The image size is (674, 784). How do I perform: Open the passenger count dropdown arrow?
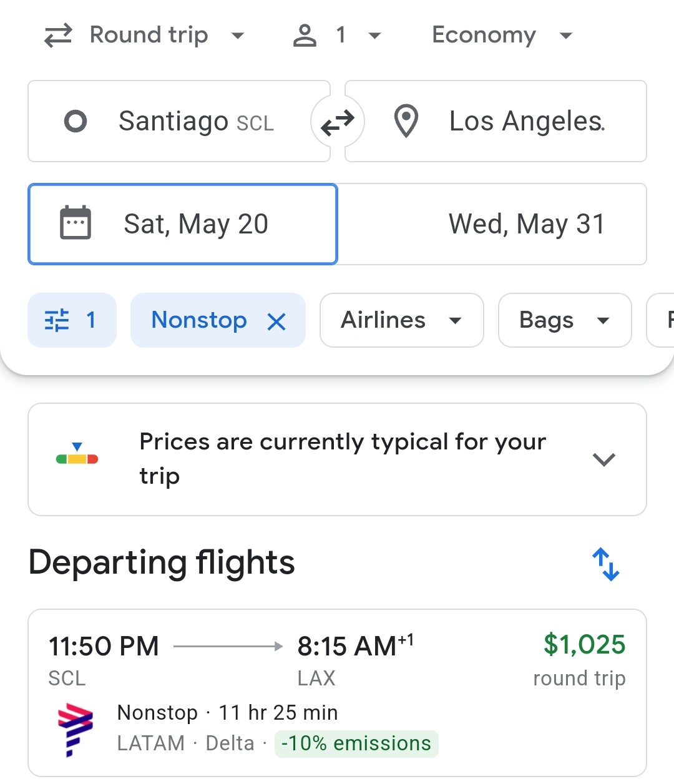(x=374, y=36)
